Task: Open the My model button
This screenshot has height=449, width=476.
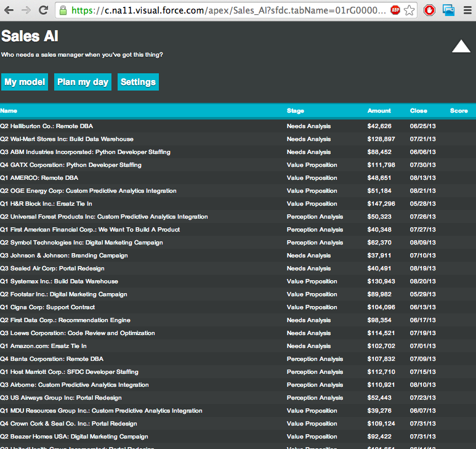Action: pyautogui.click(x=25, y=82)
